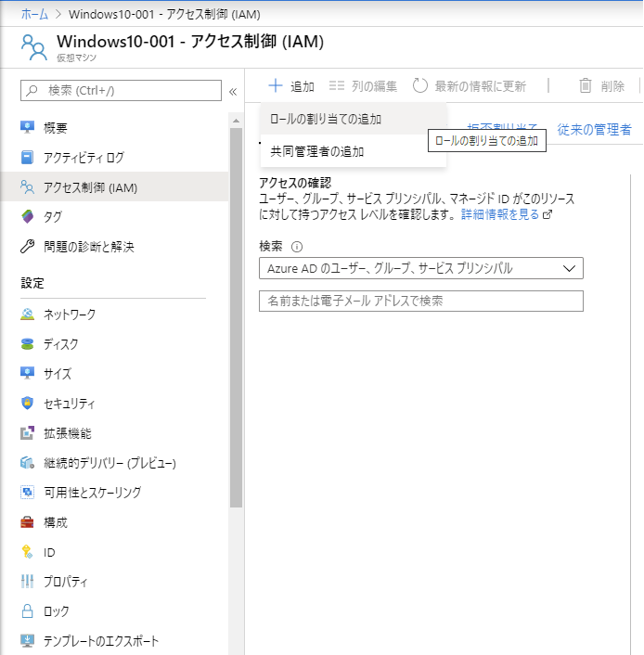Screen dimensions: 644x655
Task: Open 可用性とスケーリング label
Action: point(93,493)
